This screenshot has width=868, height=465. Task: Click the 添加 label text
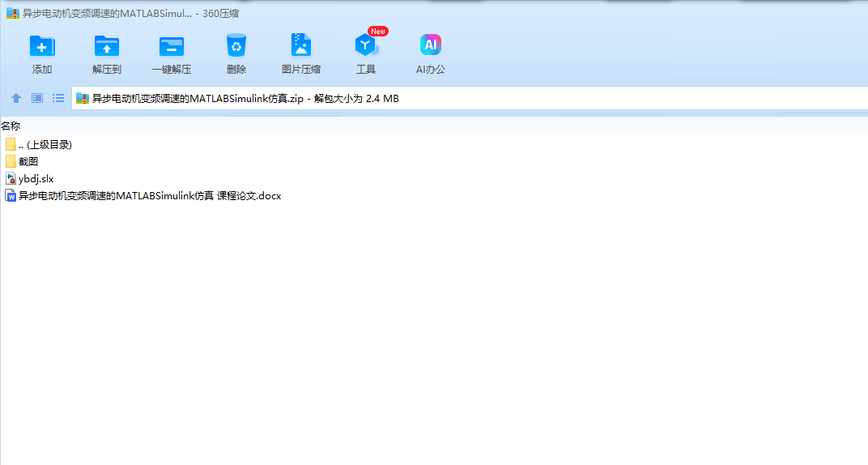coord(42,69)
